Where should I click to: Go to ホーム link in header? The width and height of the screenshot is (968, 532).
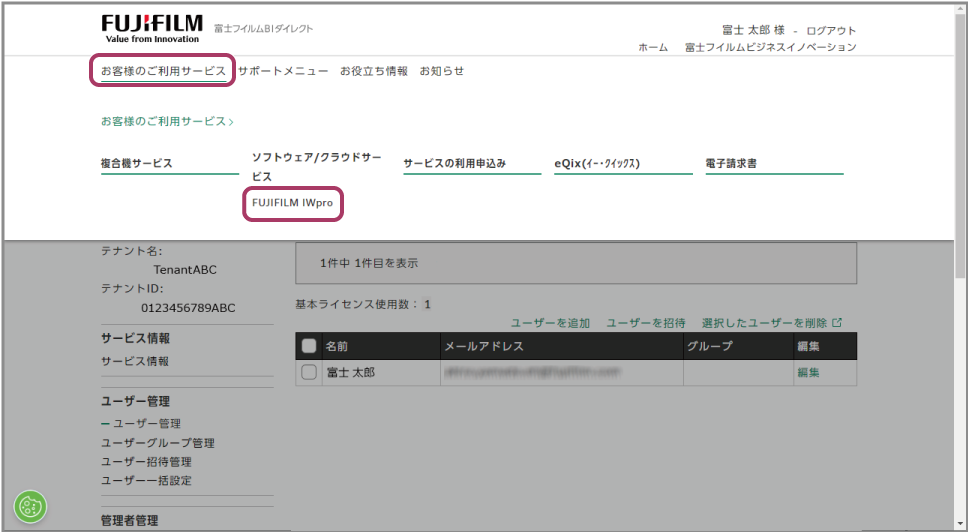(653, 47)
